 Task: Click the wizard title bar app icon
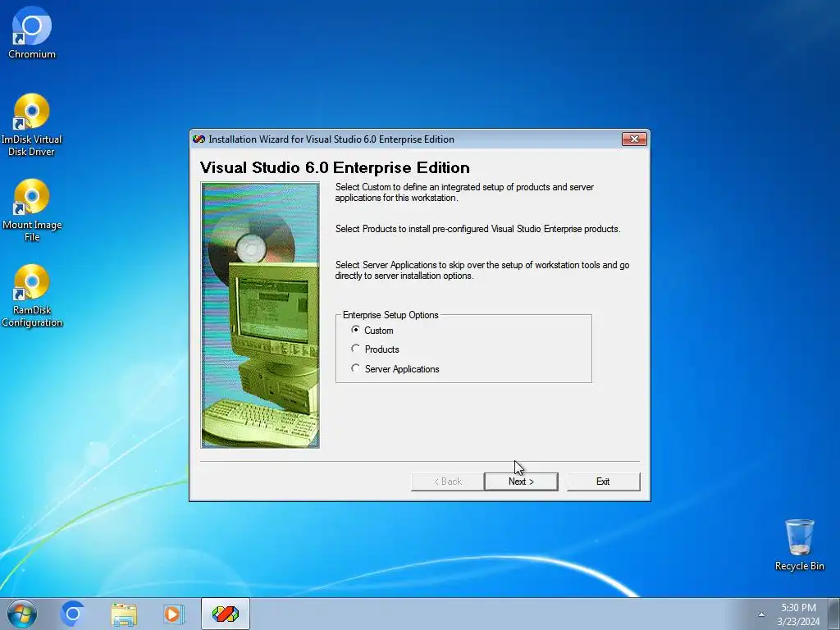pyautogui.click(x=199, y=139)
